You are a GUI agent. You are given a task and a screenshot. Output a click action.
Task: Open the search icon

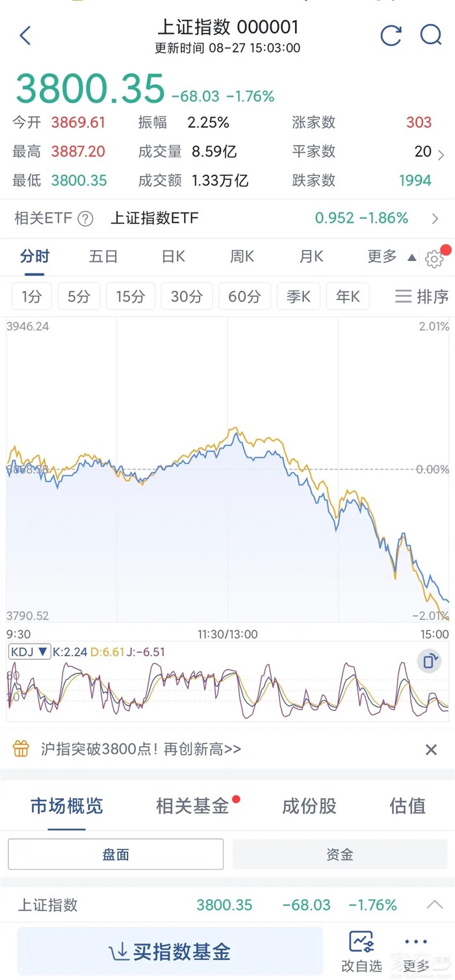[x=430, y=35]
